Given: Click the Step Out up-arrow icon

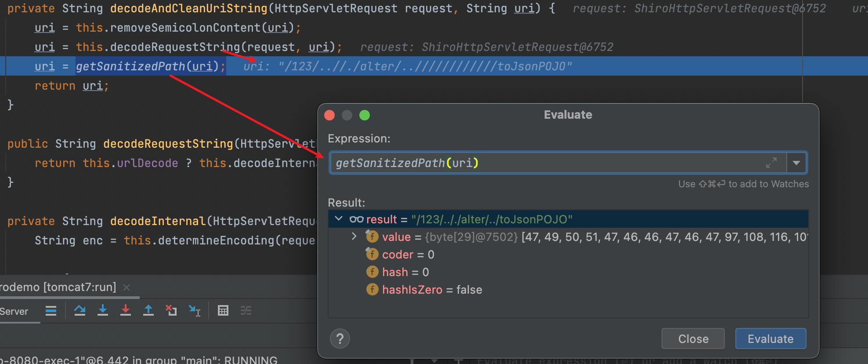Looking at the screenshot, I should coord(148,311).
